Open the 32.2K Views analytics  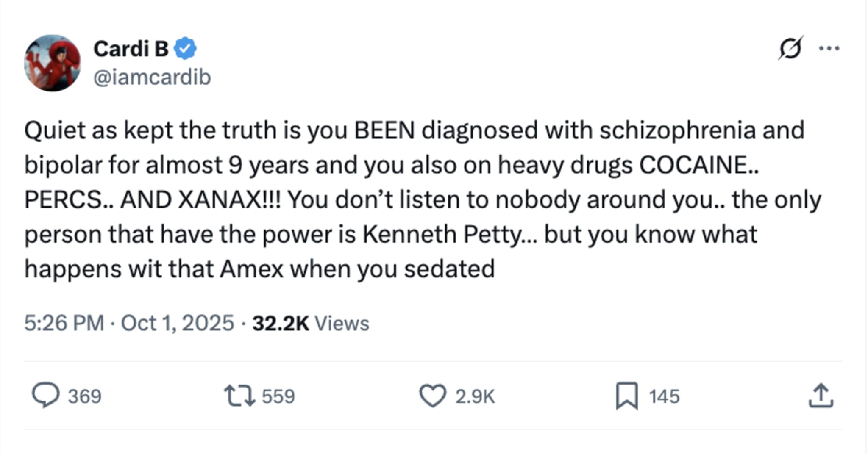(x=311, y=323)
